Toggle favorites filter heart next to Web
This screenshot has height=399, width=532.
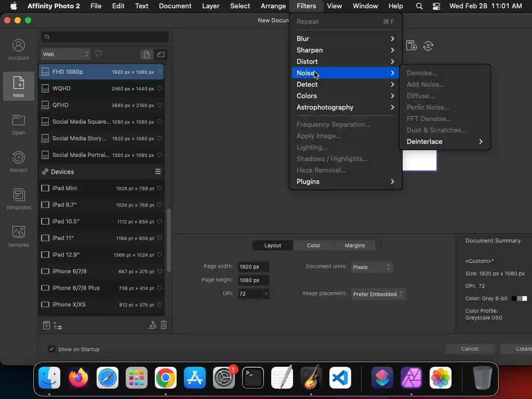[x=99, y=54]
